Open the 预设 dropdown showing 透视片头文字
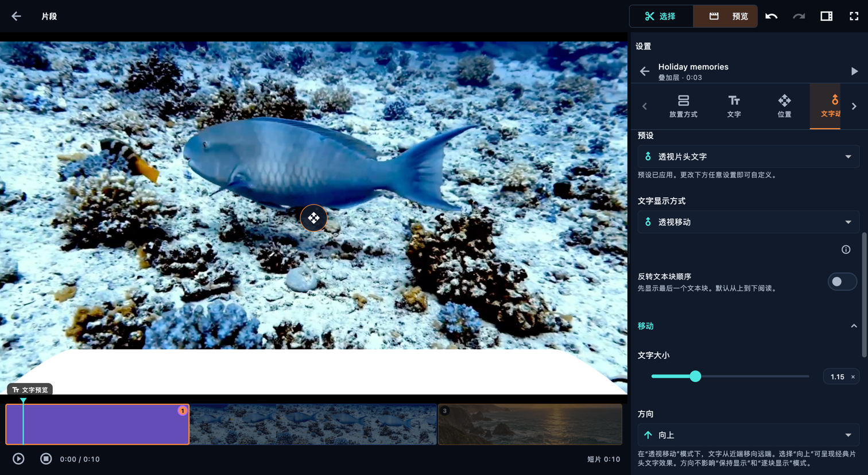The width and height of the screenshot is (868, 475). pos(748,156)
